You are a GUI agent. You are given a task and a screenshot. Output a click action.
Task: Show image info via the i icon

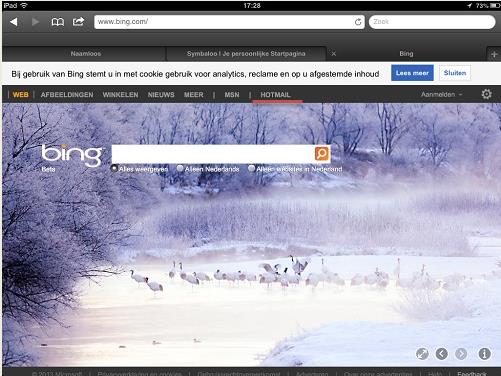point(484,354)
